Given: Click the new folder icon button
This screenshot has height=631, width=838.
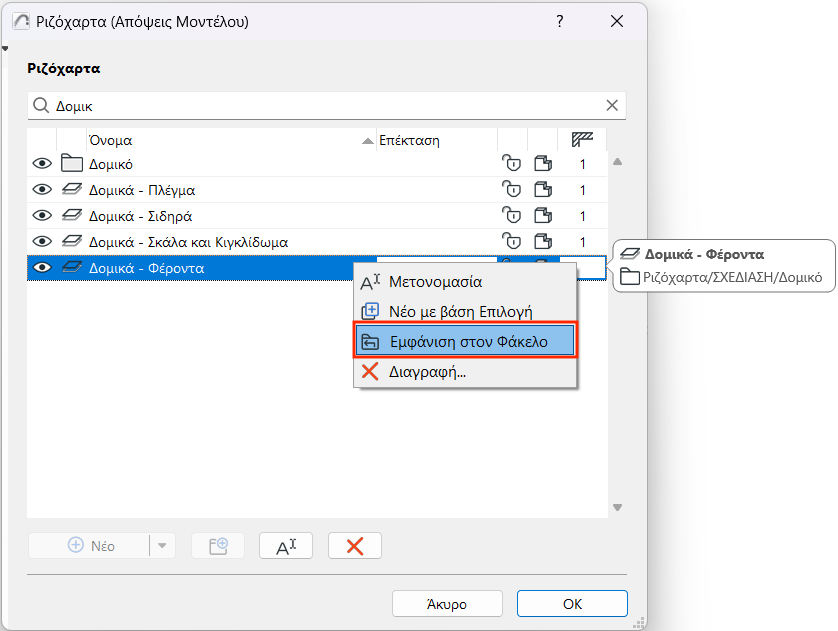Looking at the screenshot, I should tap(218, 546).
